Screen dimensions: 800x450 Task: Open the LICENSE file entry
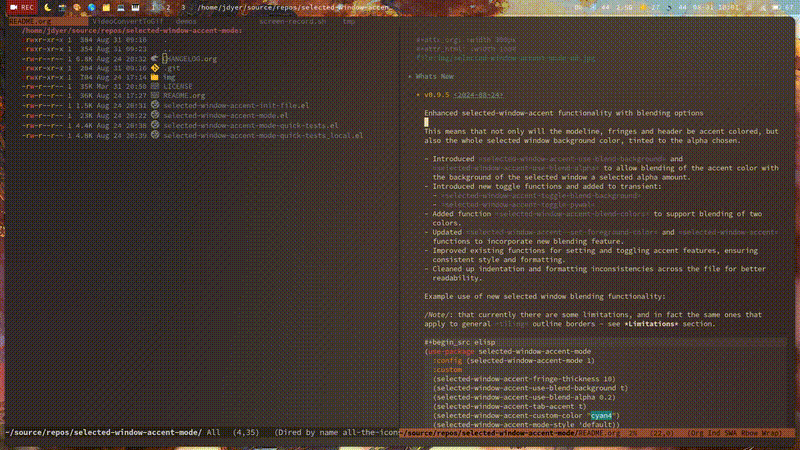pos(178,86)
